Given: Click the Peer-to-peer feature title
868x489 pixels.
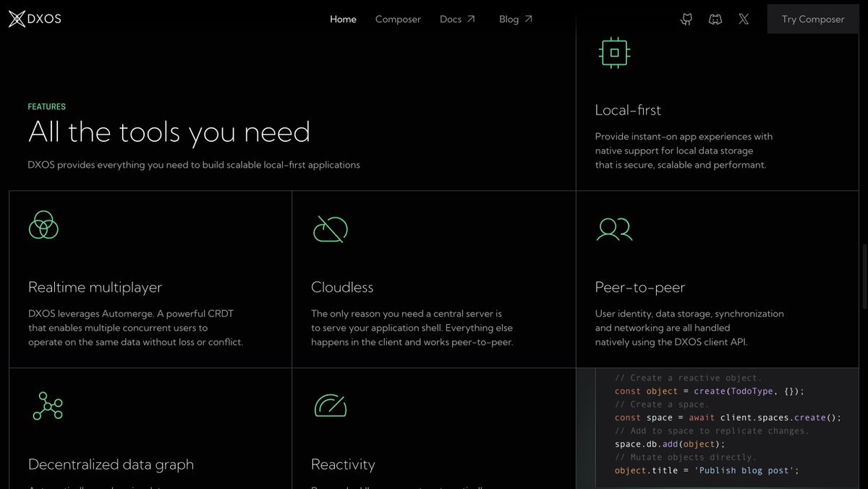Looking at the screenshot, I should click(639, 287).
